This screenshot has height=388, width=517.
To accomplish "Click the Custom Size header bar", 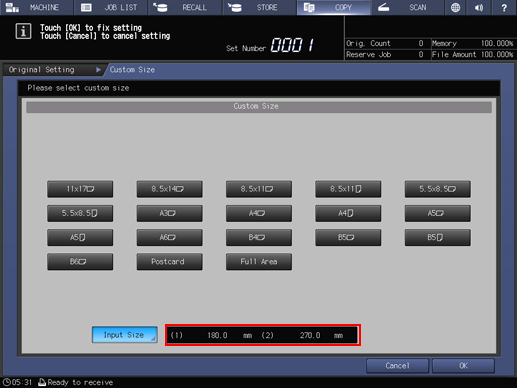I will (x=259, y=107).
